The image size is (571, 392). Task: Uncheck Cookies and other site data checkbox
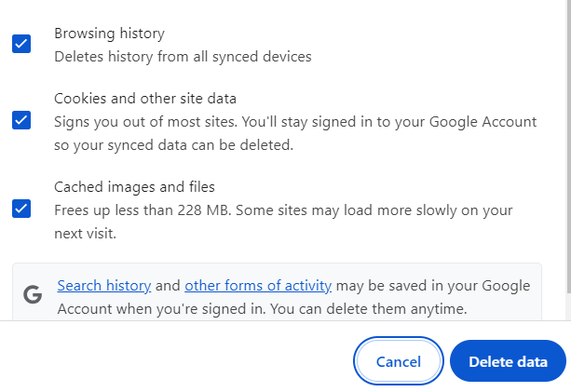[x=21, y=120]
